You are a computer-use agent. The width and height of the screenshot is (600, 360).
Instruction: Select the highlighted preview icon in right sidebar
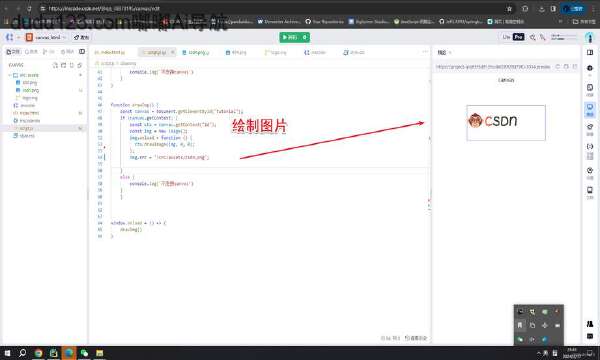point(590,109)
